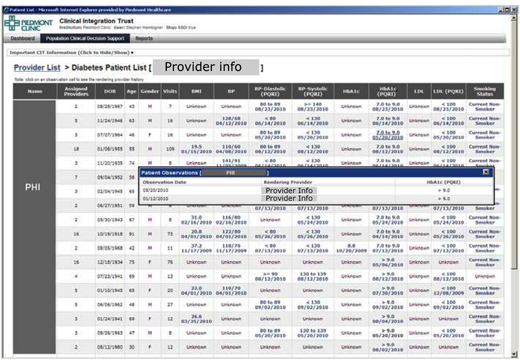The width and height of the screenshot is (520, 360).
Task: Sort by BMI column header
Action: 197,91
